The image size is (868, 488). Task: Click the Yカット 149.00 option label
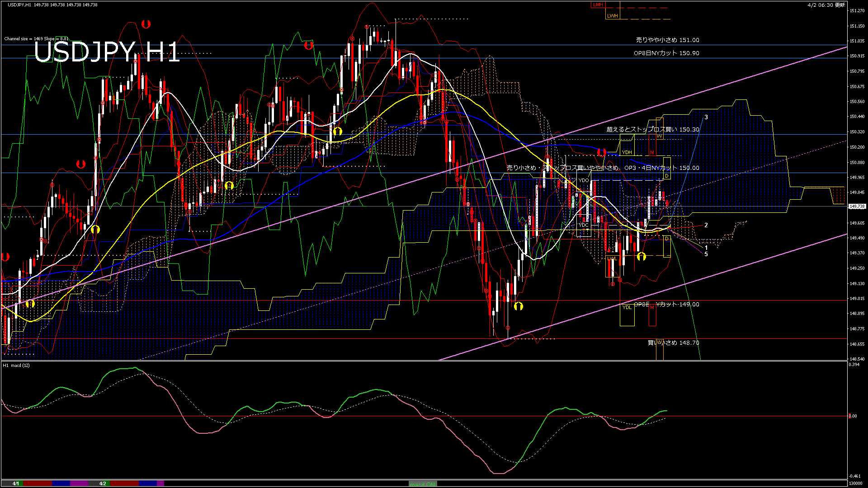677,304
